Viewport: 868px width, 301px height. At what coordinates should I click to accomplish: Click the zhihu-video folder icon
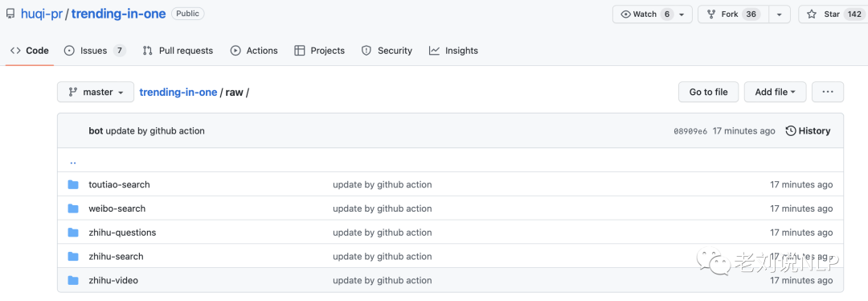point(73,280)
